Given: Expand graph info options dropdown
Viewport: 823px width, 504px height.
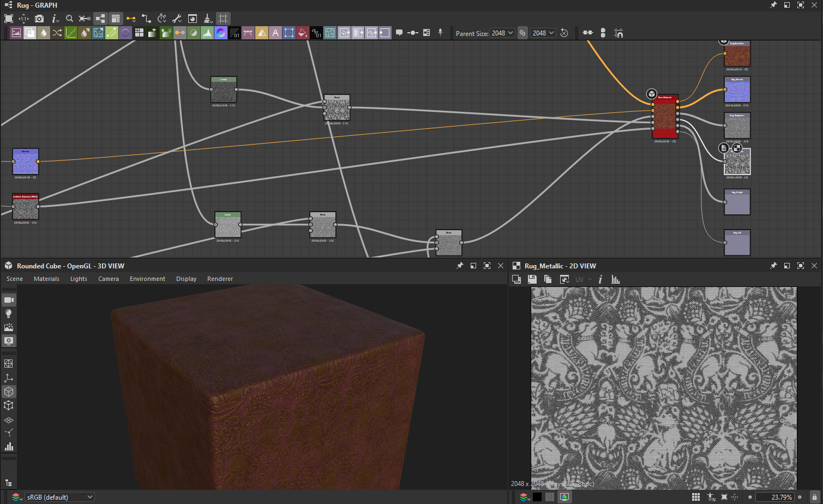Looking at the screenshot, I should tap(55, 19).
